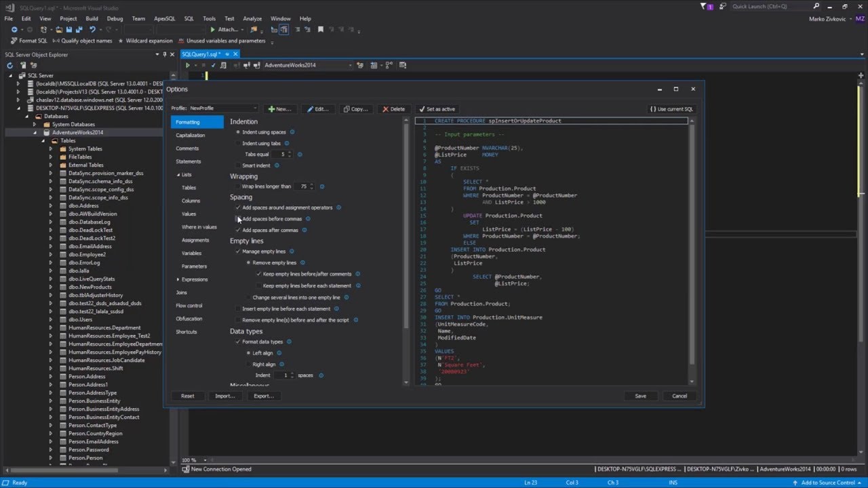Click the Save button in Options

(x=640, y=396)
